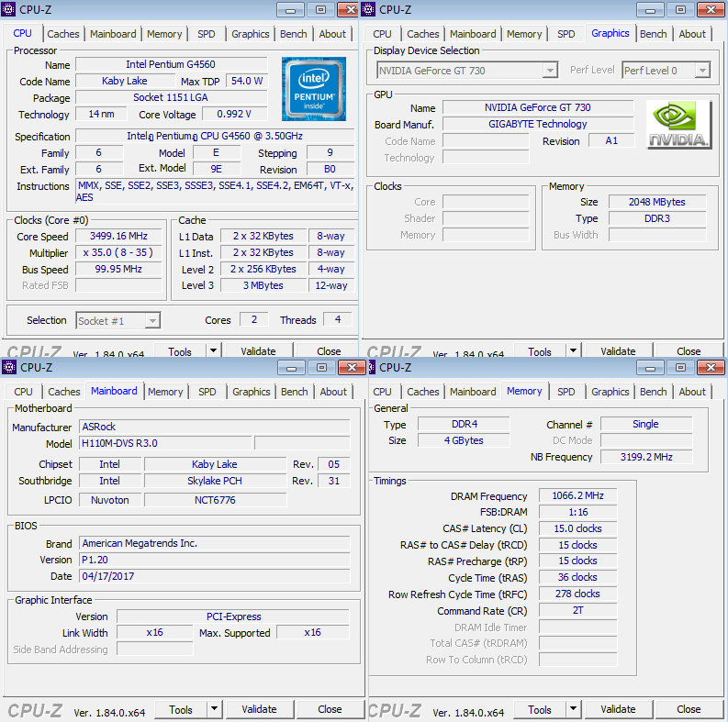This screenshot has width=728, height=722.
Task: Click the 3199.2 MHz NB Frequency value
Action: [x=646, y=457]
